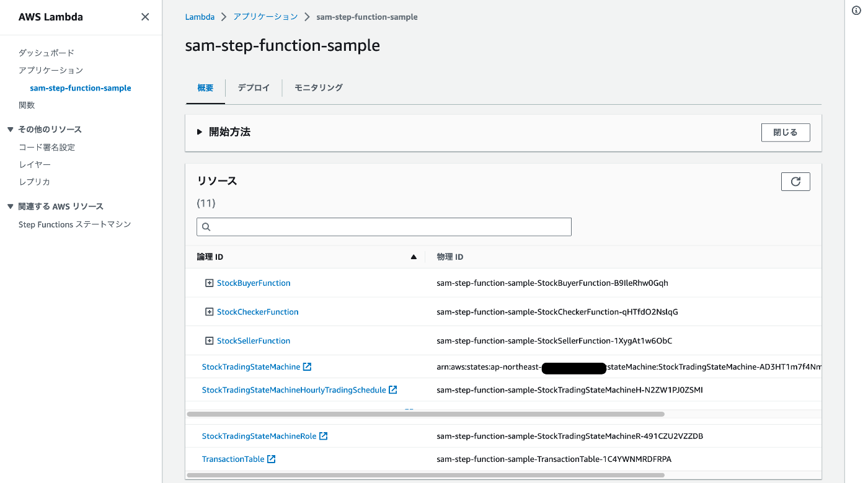The image size is (868, 483).
Task: Open ダッシュボード in sidebar
Action: (46, 53)
